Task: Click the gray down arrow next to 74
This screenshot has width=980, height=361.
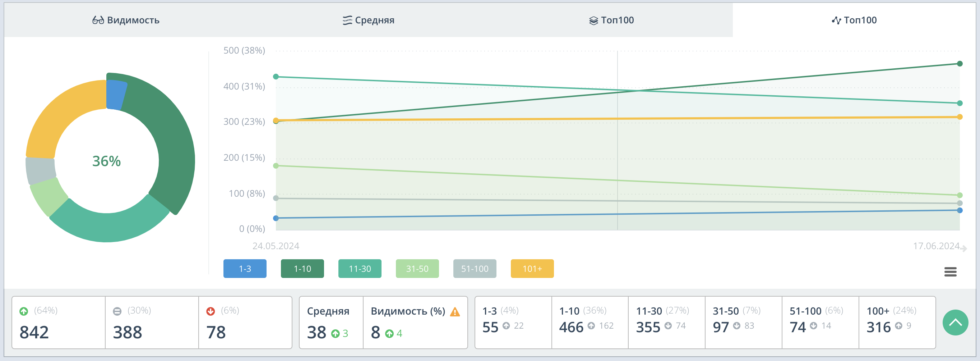Action: click(x=813, y=326)
